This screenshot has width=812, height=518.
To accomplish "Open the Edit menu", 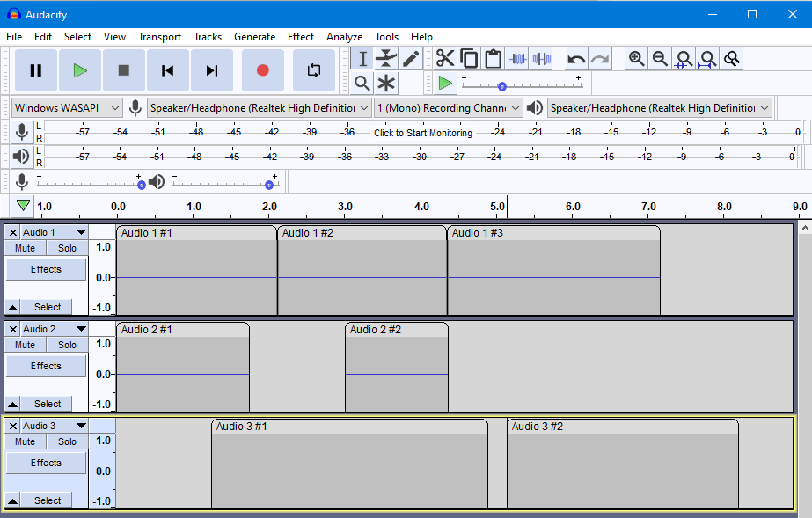I will tap(43, 37).
